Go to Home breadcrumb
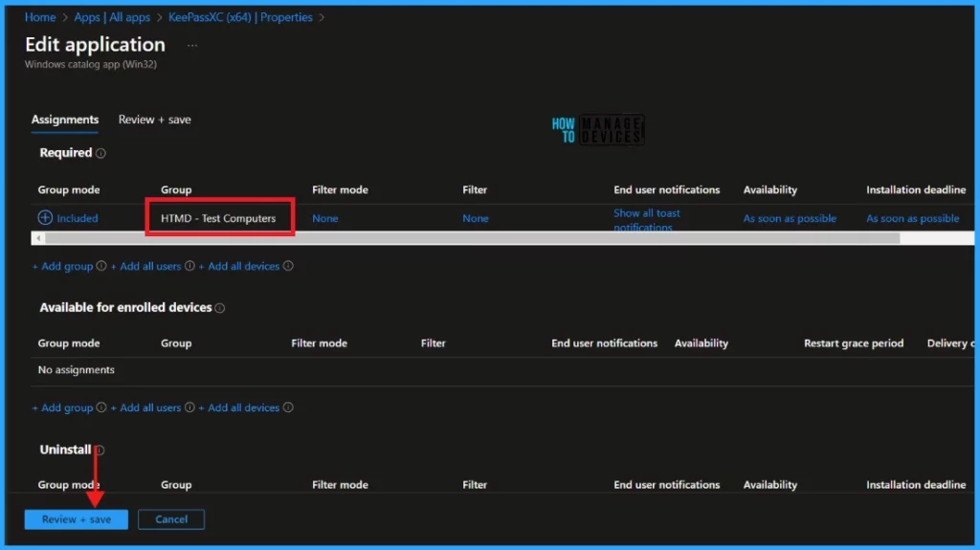Viewport: 980px width, 550px height. [40, 17]
